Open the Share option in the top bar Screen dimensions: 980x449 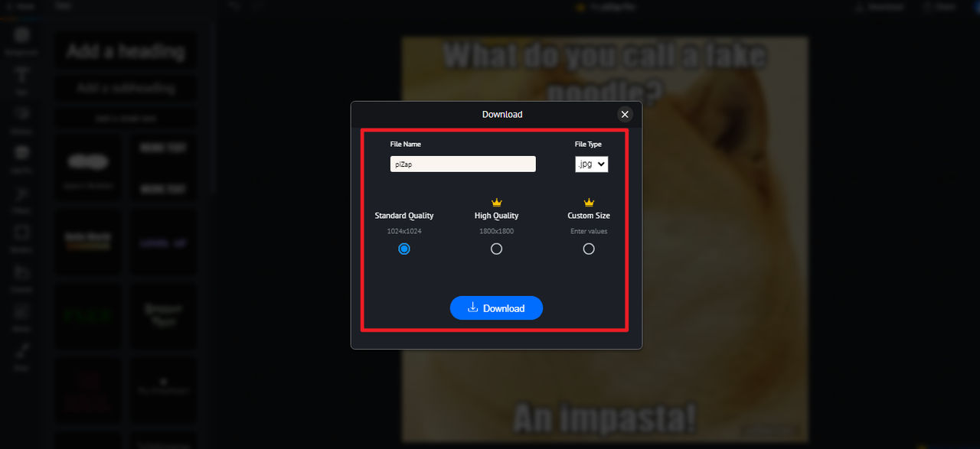click(x=938, y=7)
